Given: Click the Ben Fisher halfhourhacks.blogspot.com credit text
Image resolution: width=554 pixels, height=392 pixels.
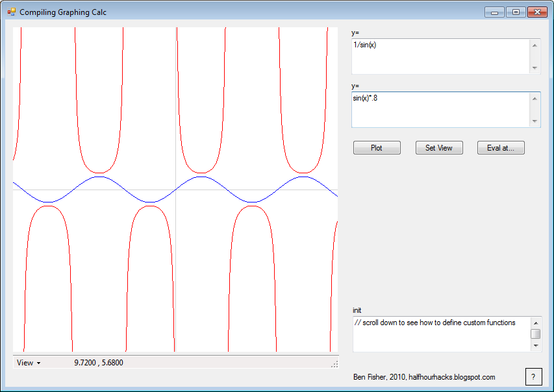Looking at the screenshot, I should pyautogui.click(x=424, y=377).
